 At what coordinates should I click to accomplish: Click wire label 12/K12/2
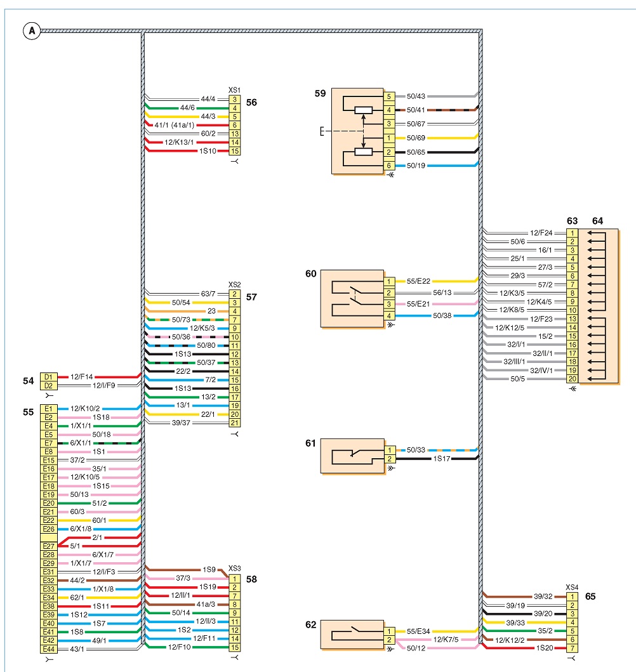(x=510, y=640)
